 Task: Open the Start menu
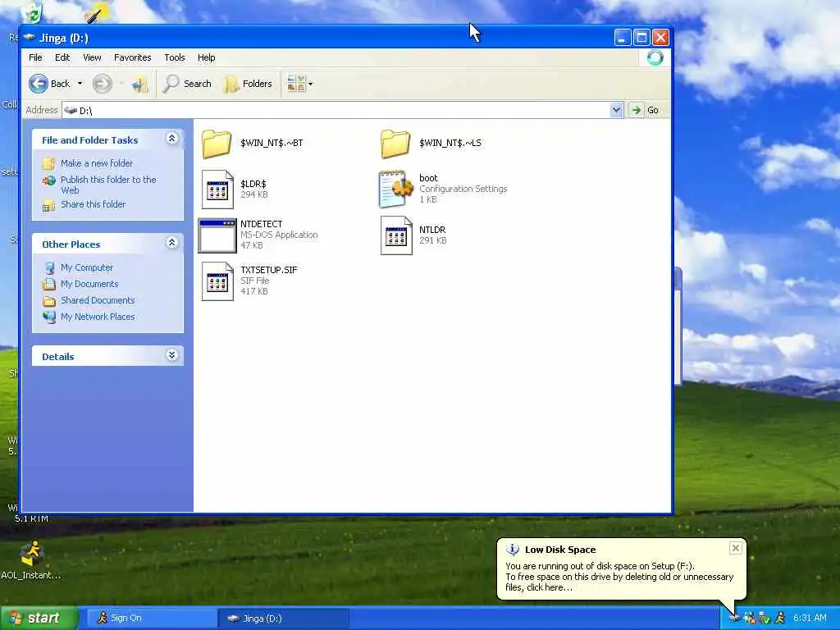39,619
